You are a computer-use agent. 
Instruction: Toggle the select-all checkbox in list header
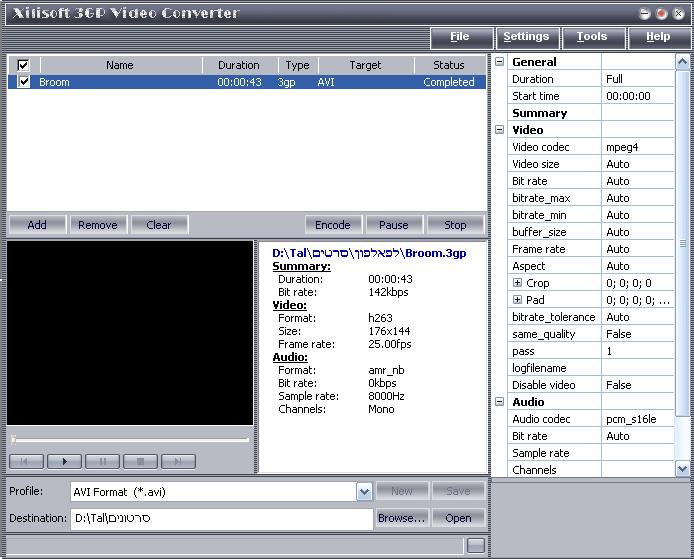(24, 65)
